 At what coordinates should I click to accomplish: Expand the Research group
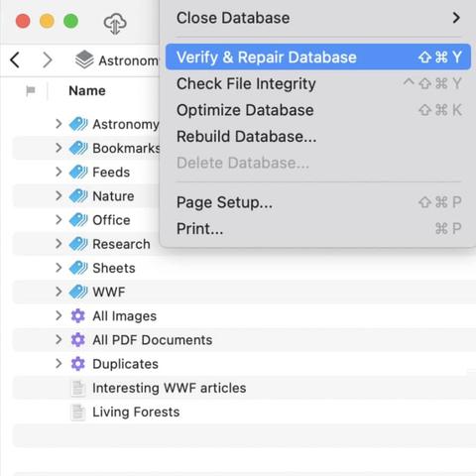59,244
